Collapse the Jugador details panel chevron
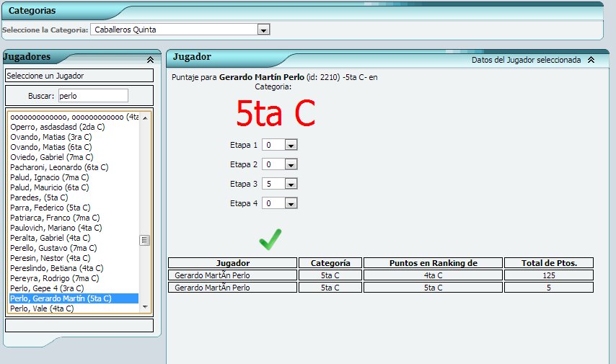This screenshot has height=364, width=616. click(591, 61)
